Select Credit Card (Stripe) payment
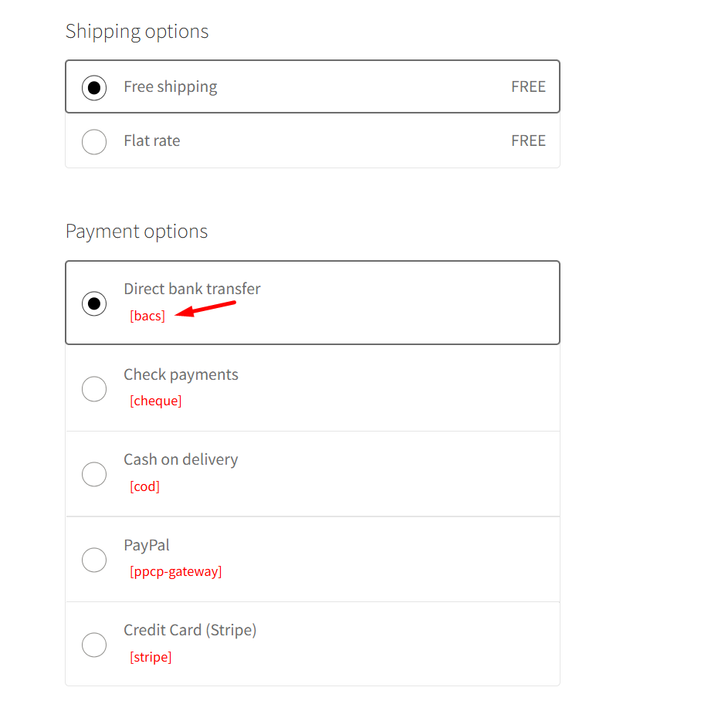Screen dimensions: 728x711 tap(93, 644)
